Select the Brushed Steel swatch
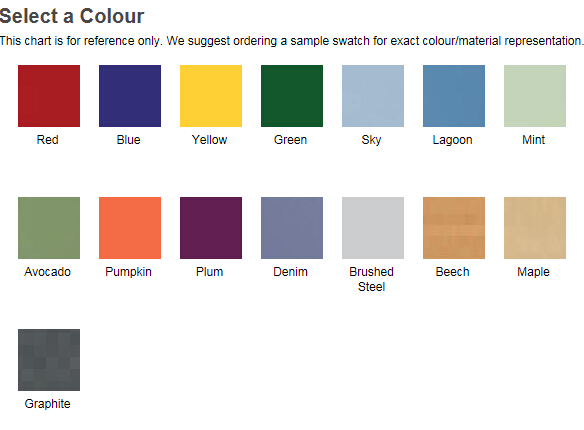584x430 pixels. pyautogui.click(x=373, y=228)
